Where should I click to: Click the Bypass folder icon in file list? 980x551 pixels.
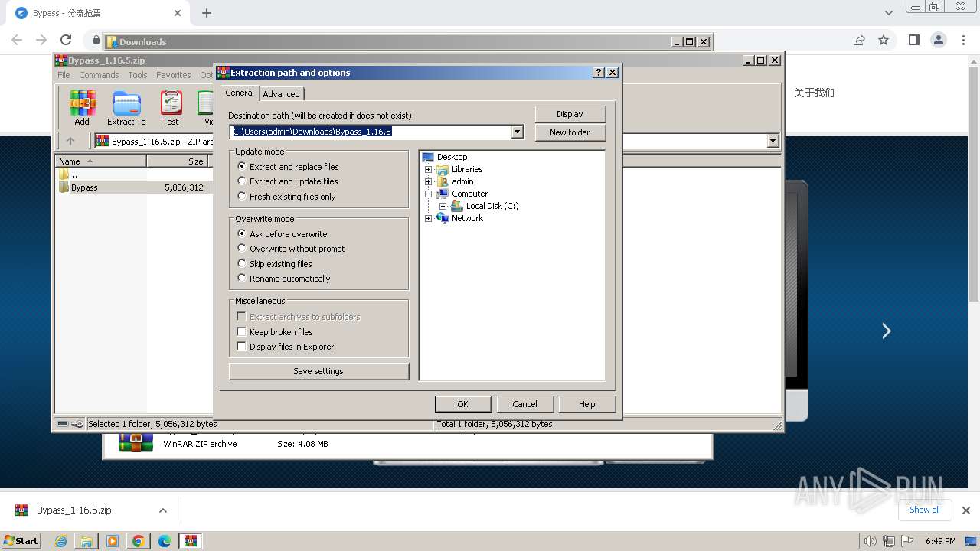pos(64,187)
